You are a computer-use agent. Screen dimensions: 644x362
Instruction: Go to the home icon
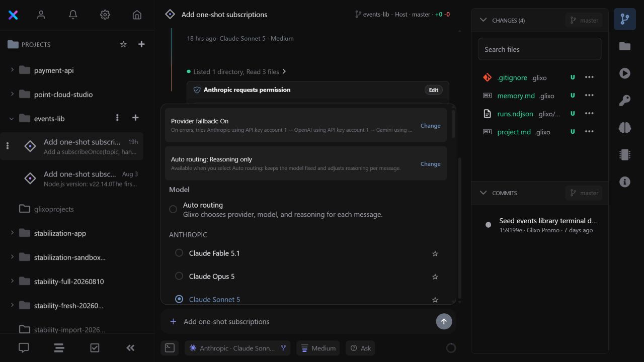pyautogui.click(x=137, y=15)
